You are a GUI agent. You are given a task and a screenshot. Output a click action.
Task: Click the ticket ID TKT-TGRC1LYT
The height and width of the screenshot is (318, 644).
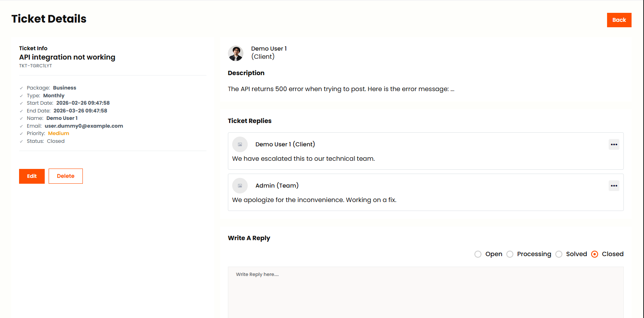point(35,66)
